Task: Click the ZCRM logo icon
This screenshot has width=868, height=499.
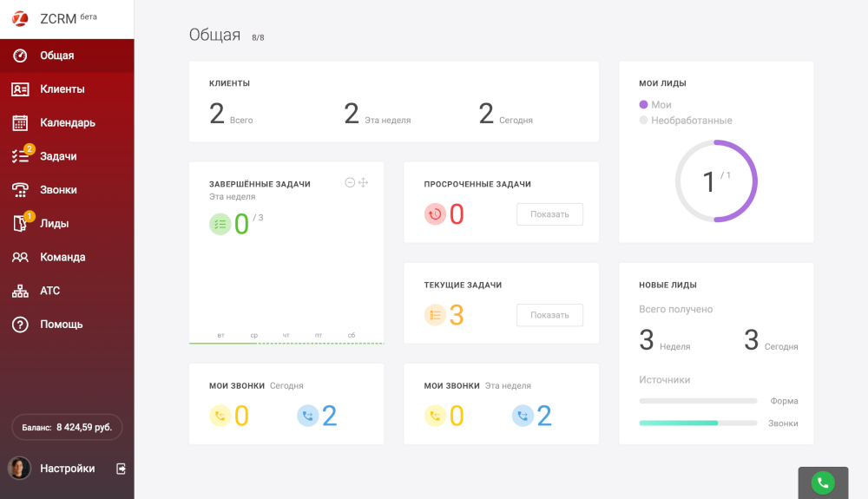Action: tap(20, 19)
